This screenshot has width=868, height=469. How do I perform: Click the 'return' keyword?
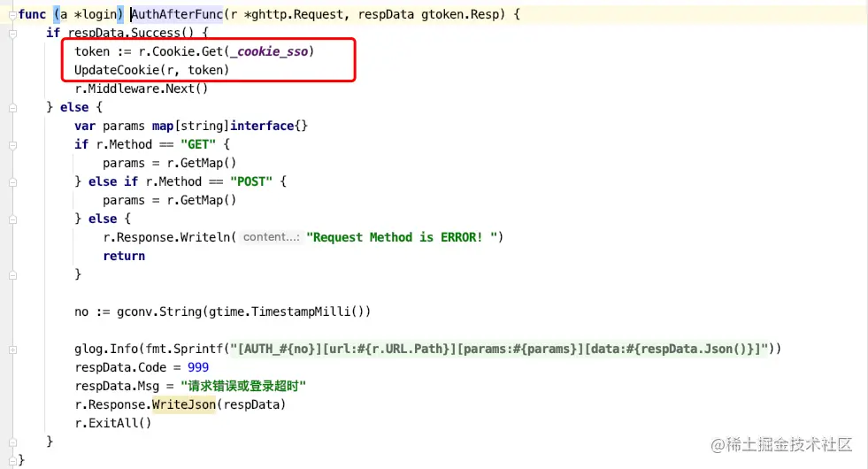coord(124,256)
